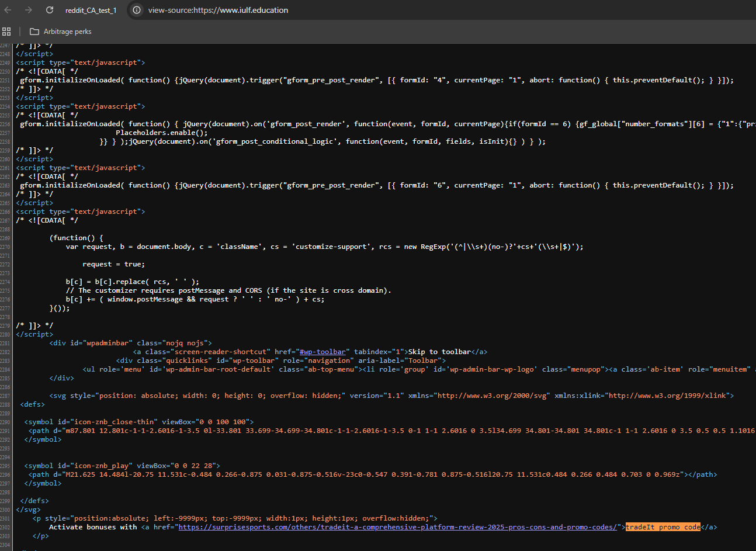Click the view-source URL in address bar
This screenshot has height=551, width=756.
click(218, 10)
